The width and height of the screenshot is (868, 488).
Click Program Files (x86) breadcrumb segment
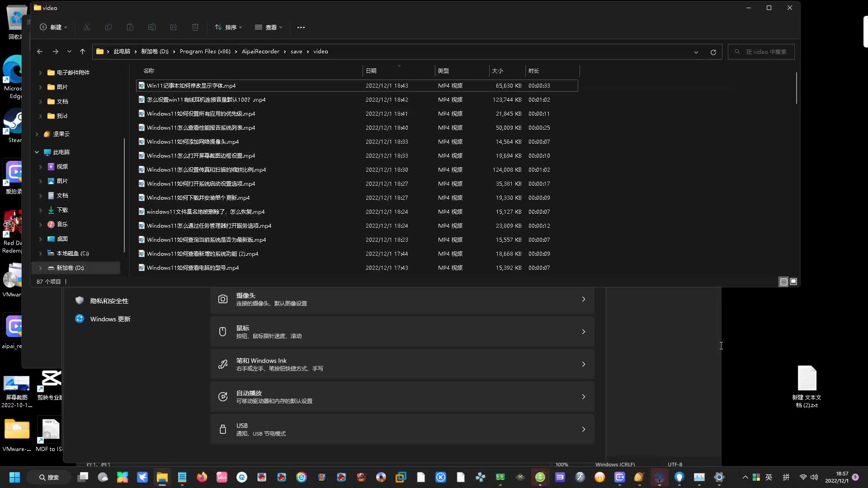pyautogui.click(x=205, y=52)
